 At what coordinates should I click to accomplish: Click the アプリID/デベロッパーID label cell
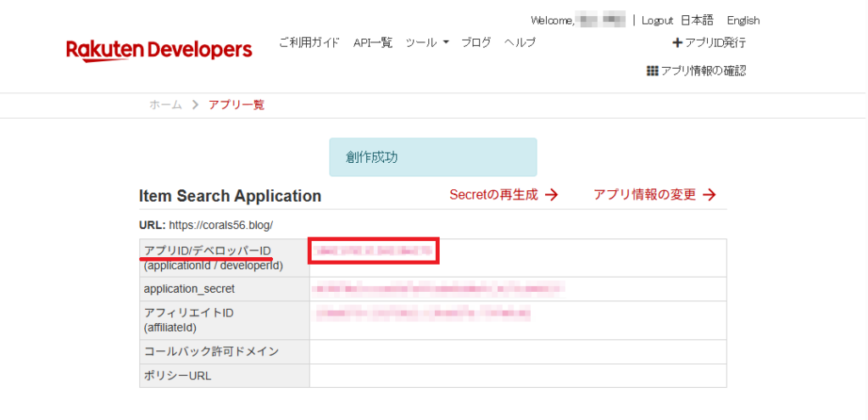[224, 258]
